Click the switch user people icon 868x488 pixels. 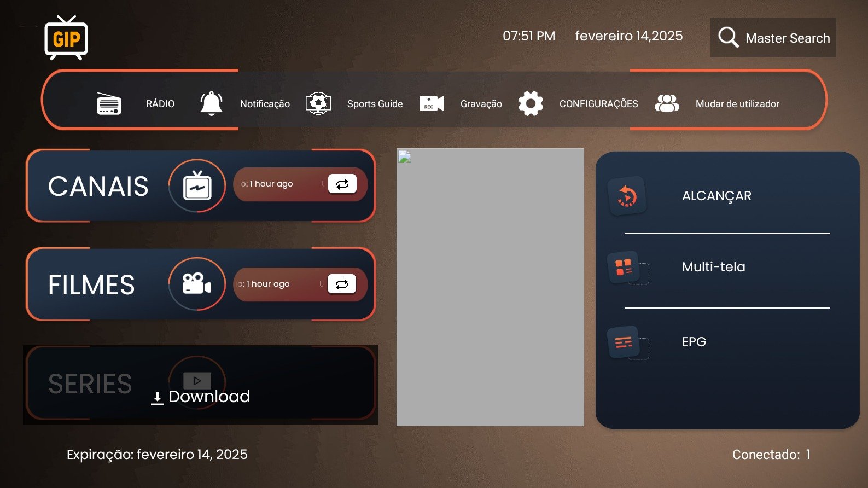click(x=667, y=103)
